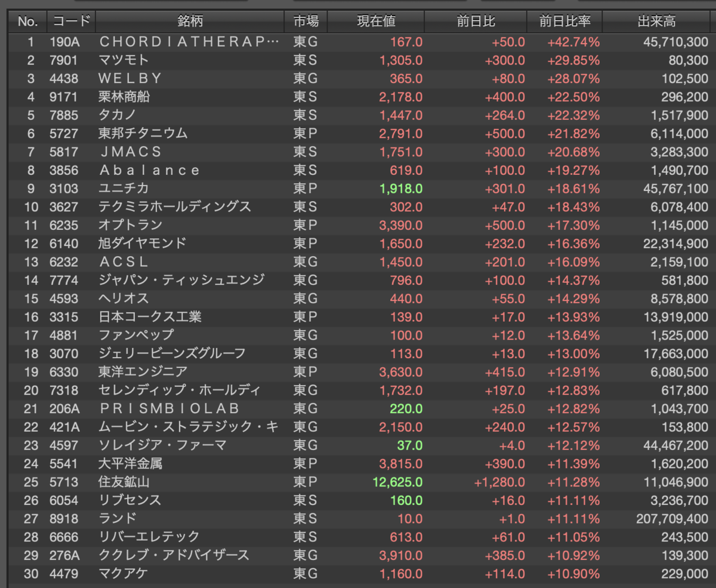Screen dimensions: 716x588
Task: Click change rate +42.74% in first row
Action: point(573,42)
